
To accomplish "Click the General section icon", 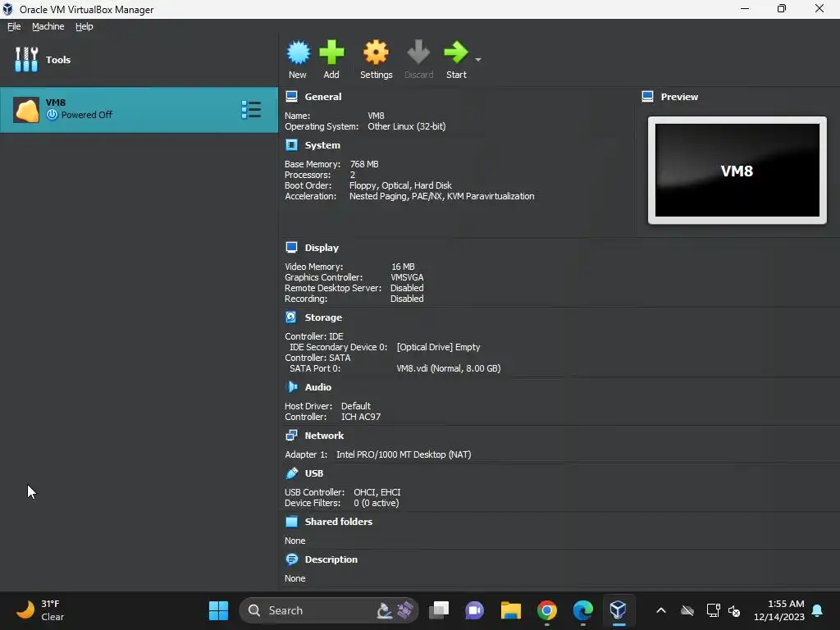I will click(291, 97).
